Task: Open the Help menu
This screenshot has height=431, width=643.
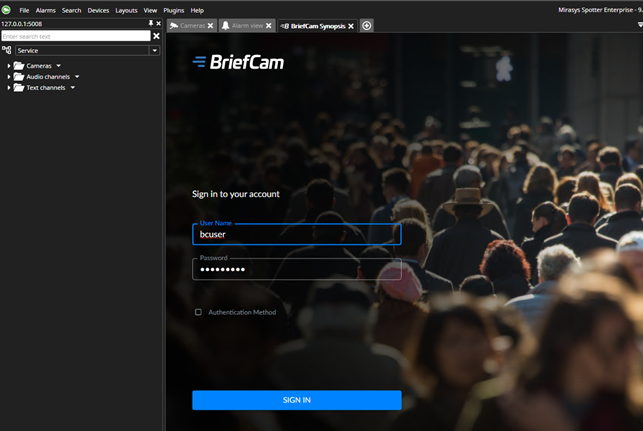Action: [197, 10]
